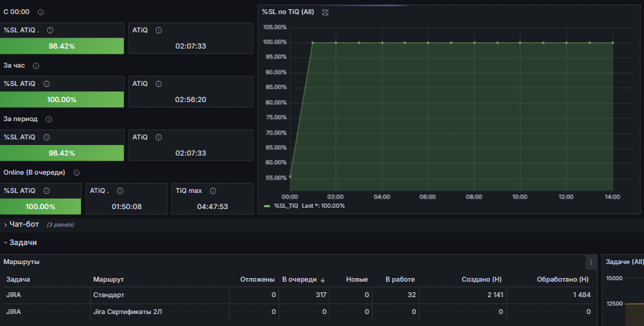644x326 pixels.
Task: Open the Маршруты panel three-dot menu
Action: tap(591, 262)
